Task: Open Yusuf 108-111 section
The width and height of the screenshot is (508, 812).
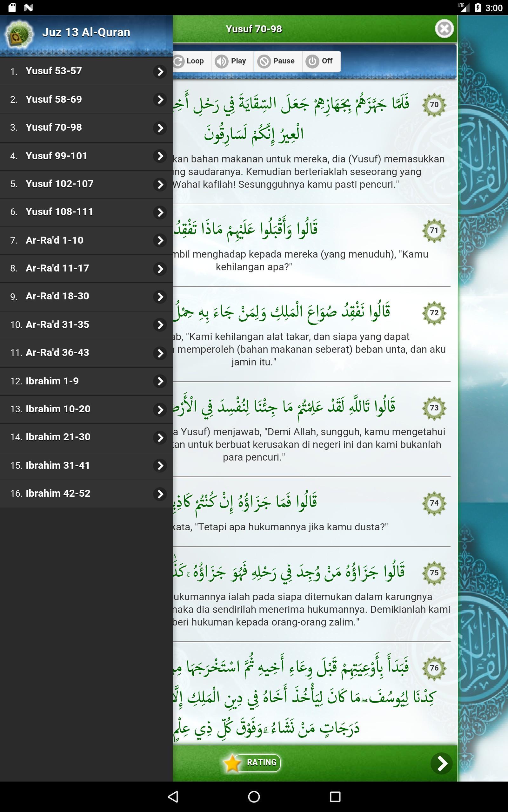Action: 86,213
